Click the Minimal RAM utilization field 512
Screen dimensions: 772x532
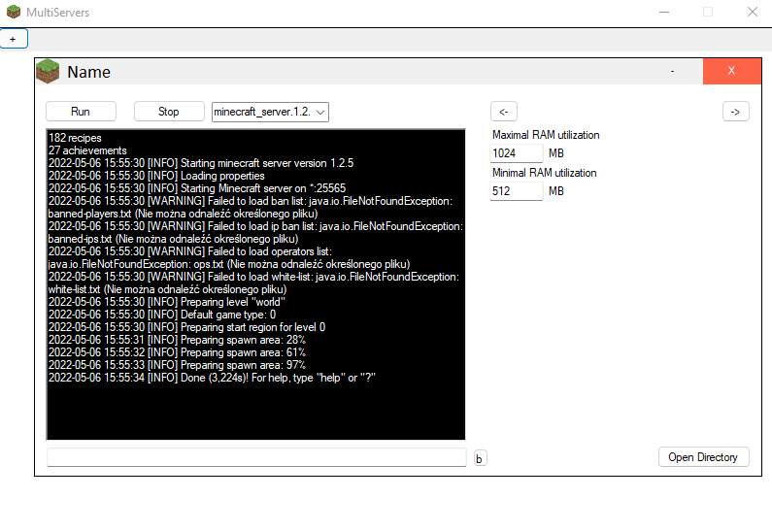click(516, 191)
